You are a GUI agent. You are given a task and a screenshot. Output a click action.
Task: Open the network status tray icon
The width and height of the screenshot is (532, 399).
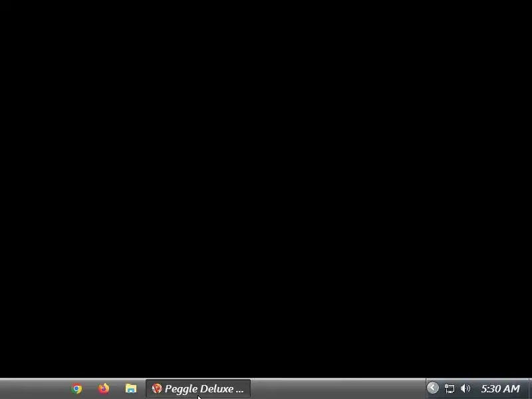click(450, 388)
